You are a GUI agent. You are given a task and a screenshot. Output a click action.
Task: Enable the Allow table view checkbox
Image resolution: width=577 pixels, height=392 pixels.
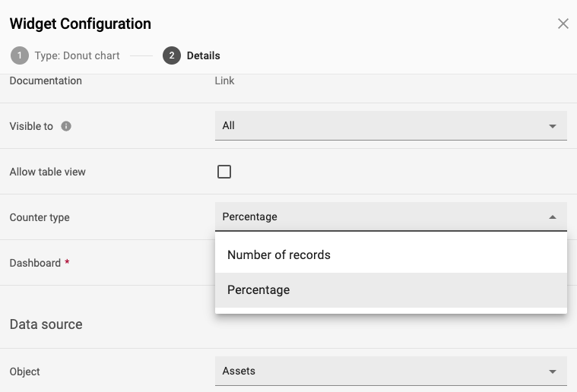[224, 172]
